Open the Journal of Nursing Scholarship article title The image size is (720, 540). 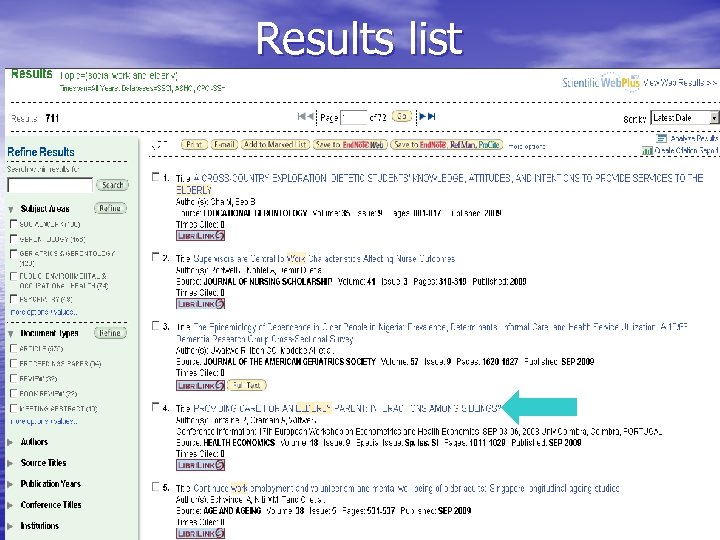pyautogui.click(x=324, y=259)
